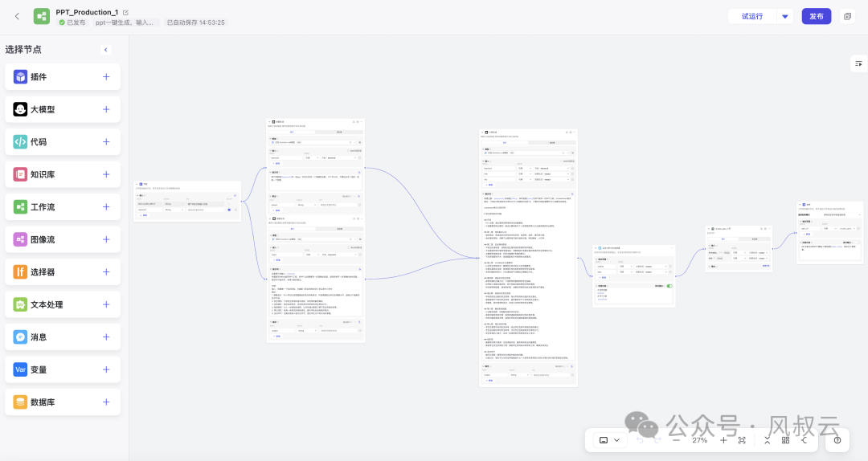Screen dimensions: 868x461
Task: Click the 27% zoom level value
Action: 700,441
